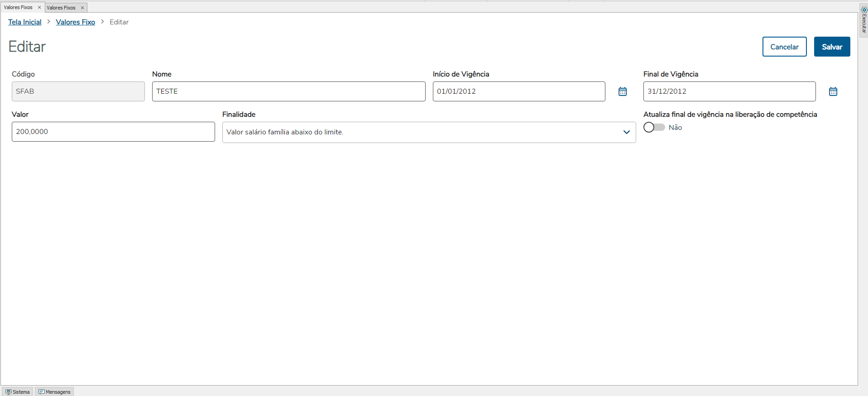Select the active Valores Fixos tab
Image resolution: width=868 pixels, height=396 pixels.
18,7
